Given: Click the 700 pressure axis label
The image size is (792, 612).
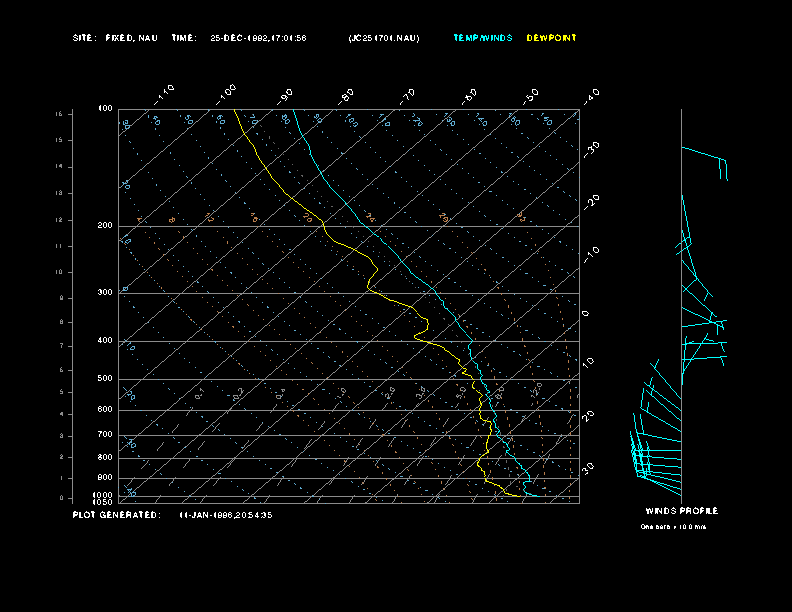Looking at the screenshot, I should (105, 435).
